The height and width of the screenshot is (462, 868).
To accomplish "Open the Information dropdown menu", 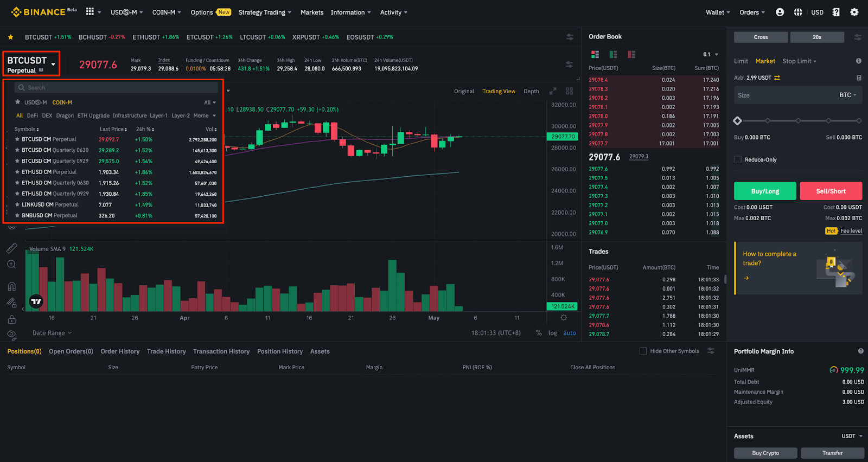I will click(351, 12).
